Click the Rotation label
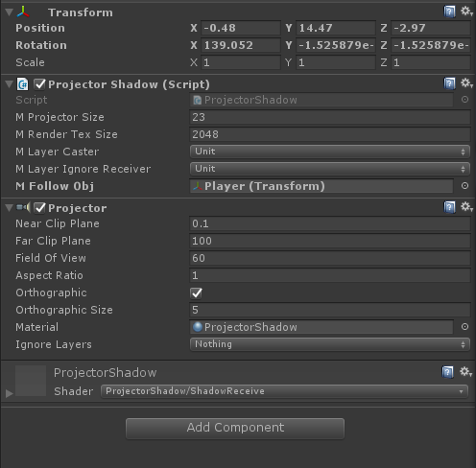This screenshot has height=468, width=476. 41,45
